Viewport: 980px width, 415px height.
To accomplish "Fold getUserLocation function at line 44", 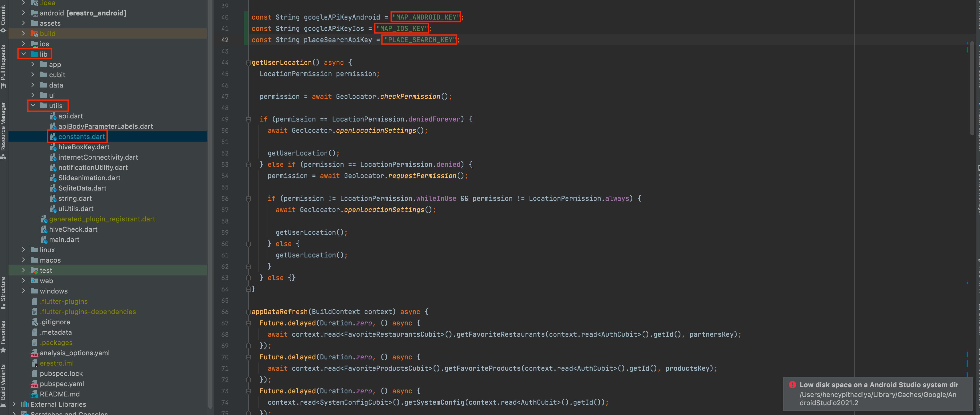I will click(x=249, y=63).
